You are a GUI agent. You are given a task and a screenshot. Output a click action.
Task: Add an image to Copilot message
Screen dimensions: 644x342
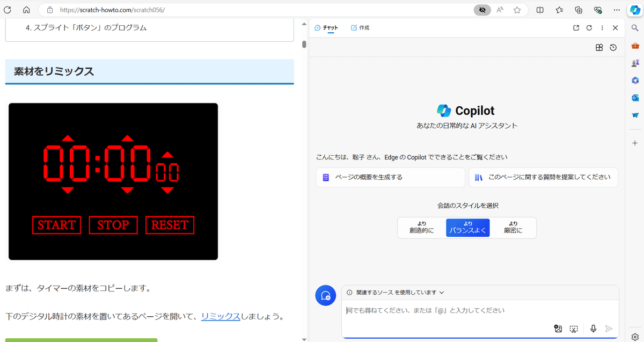tap(558, 329)
